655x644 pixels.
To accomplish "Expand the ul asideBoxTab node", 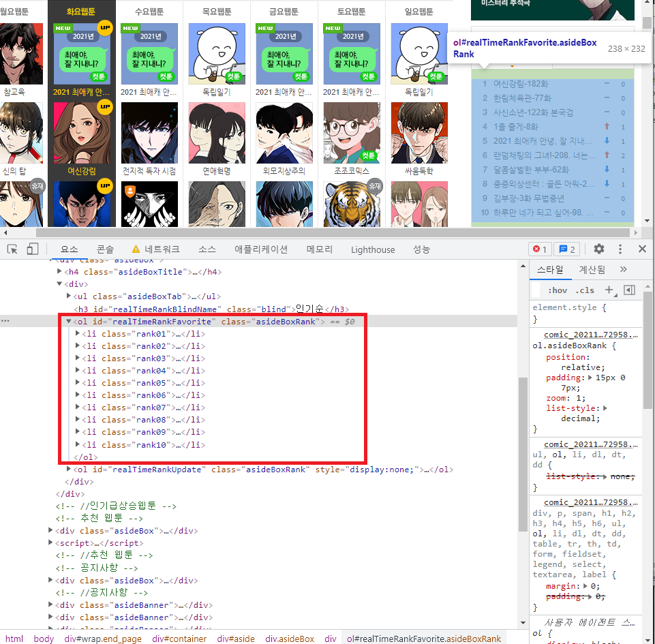I will pyautogui.click(x=69, y=296).
